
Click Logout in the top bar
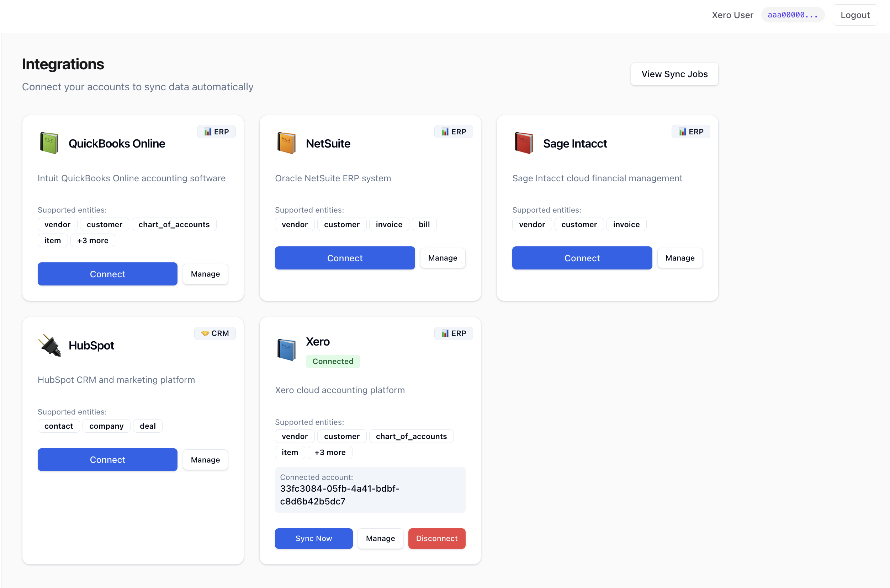click(855, 15)
